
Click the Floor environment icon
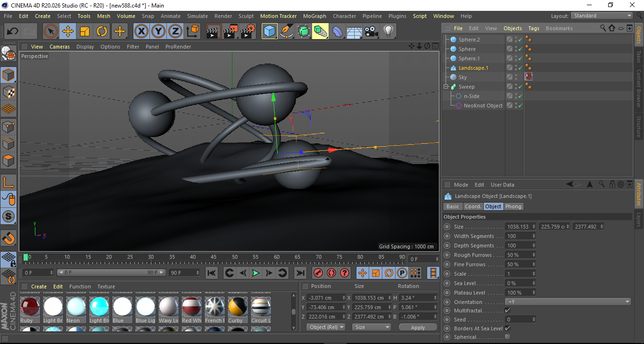coord(355,32)
